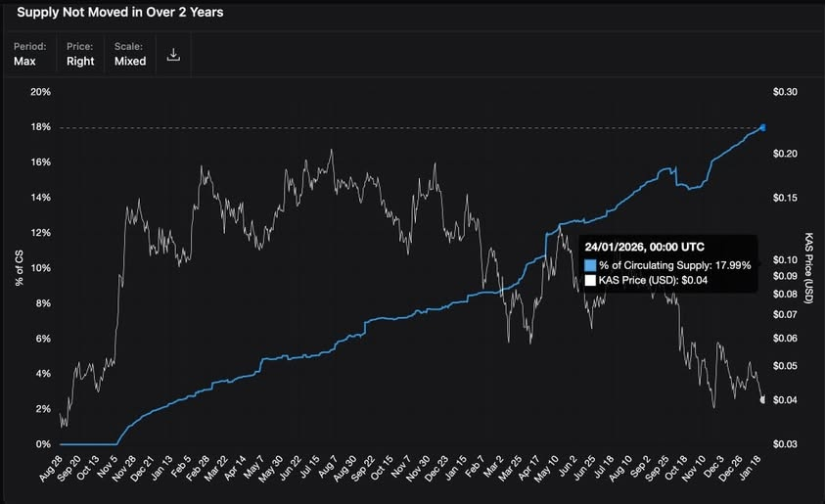Select the 10% label on left axis

(40, 268)
